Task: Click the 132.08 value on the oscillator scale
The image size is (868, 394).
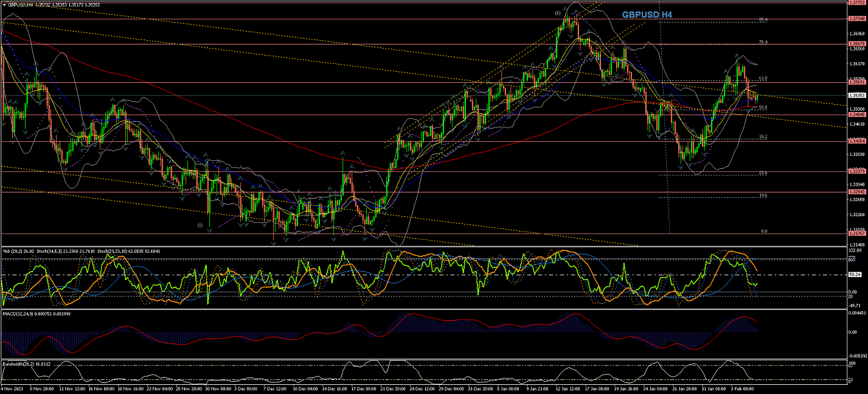Action: 855,250
